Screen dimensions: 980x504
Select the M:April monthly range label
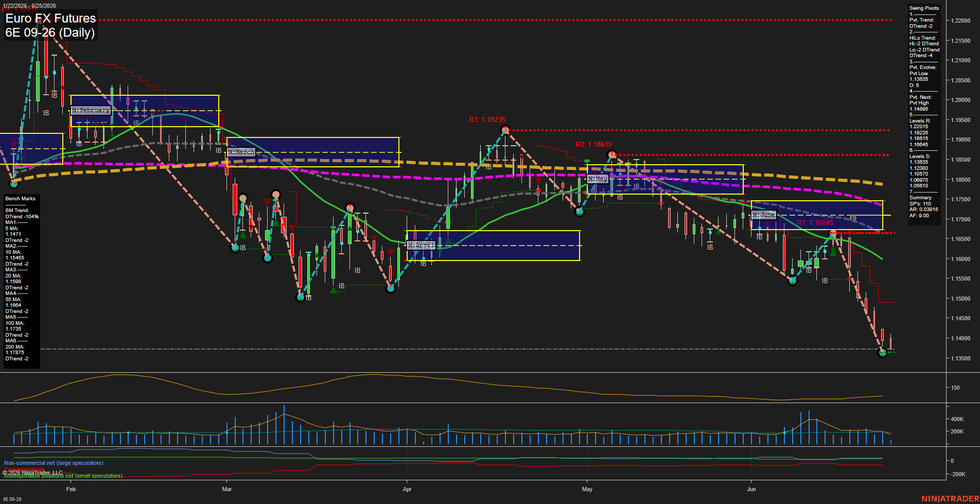(x=421, y=245)
